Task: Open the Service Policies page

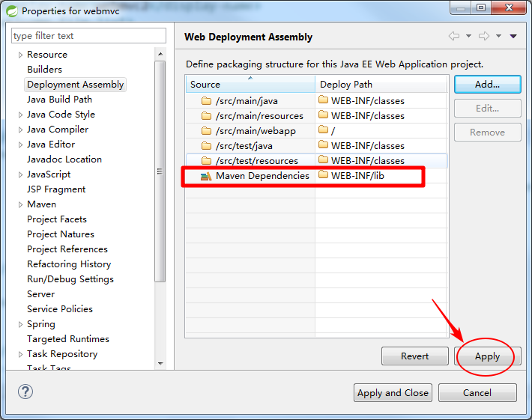Action: click(60, 309)
